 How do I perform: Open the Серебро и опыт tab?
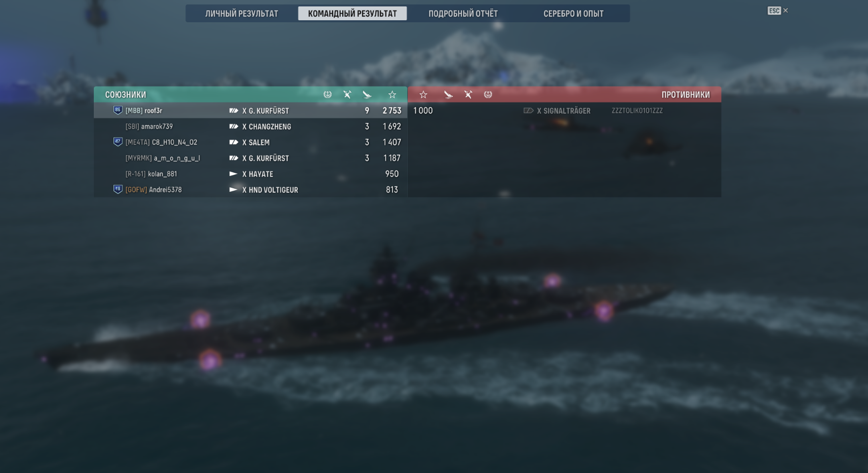coord(573,13)
